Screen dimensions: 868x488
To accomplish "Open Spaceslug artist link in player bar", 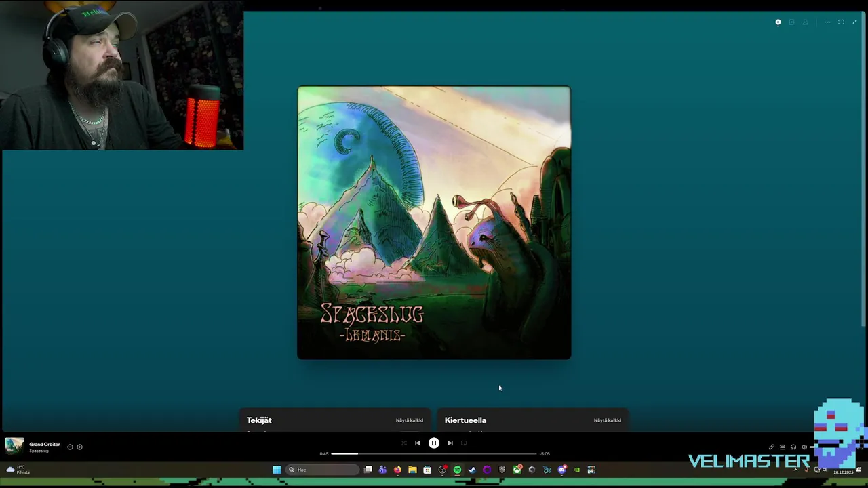I will point(39,451).
